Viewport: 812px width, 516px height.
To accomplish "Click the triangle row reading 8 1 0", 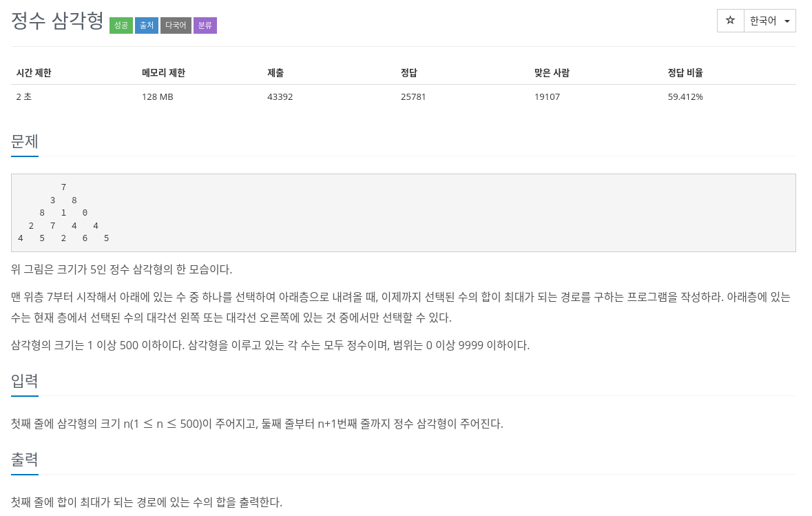I will pos(63,213).
